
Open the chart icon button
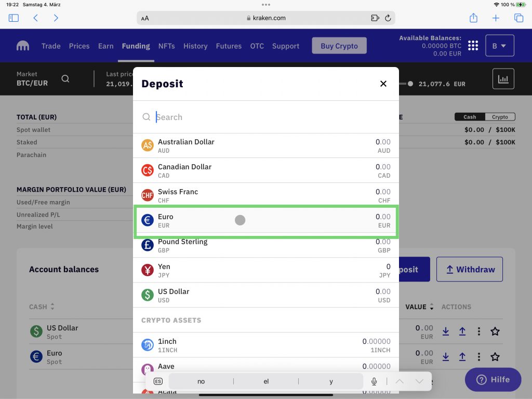click(x=503, y=79)
